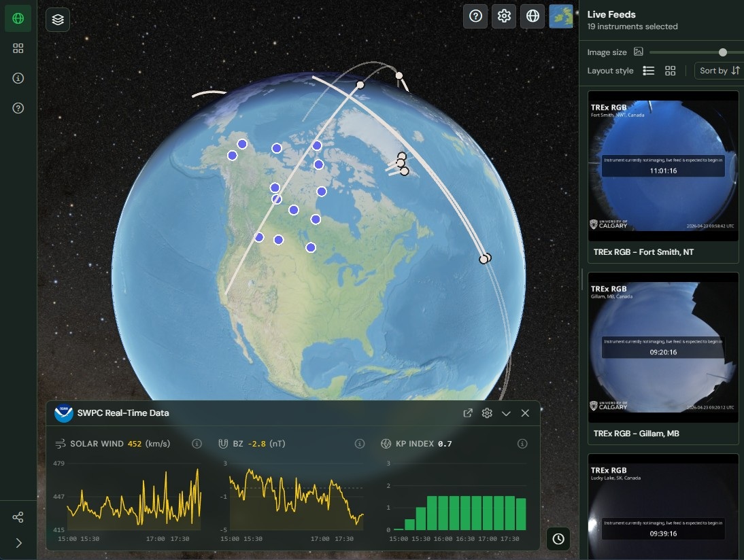Show info for KP Index chart
The width and height of the screenshot is (744, 560).
coord(522,443)
